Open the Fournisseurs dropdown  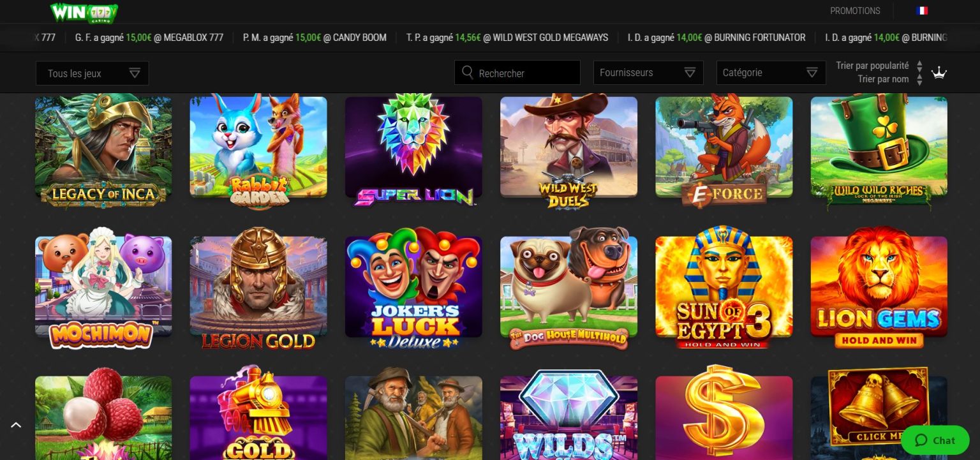click(648, 73)
